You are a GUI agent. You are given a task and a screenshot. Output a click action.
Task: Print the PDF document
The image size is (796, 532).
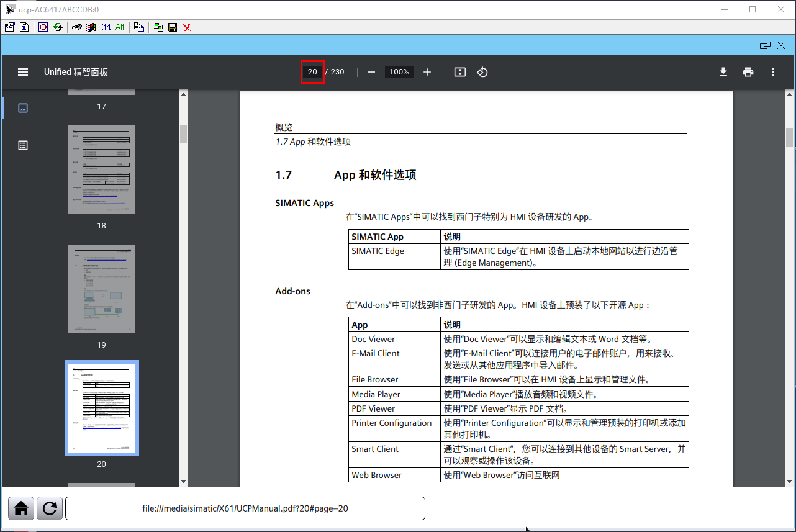748,72
